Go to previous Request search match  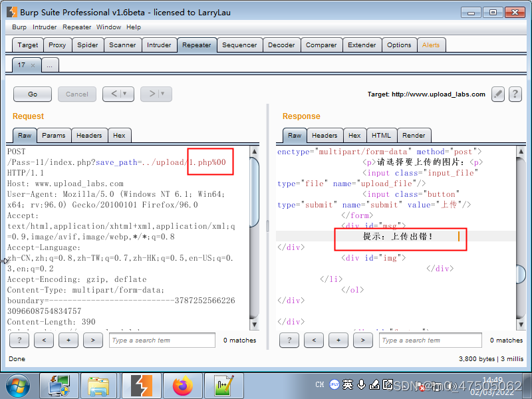coord(44,340)
